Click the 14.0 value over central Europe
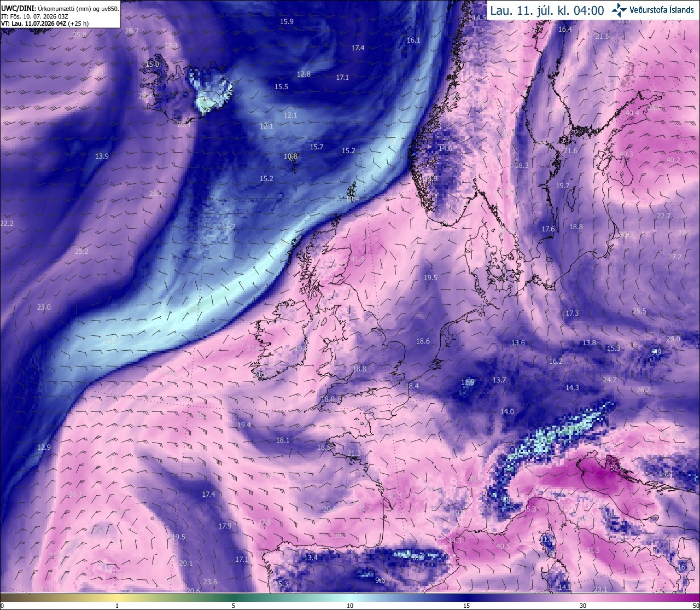This screenshot has width=700, height=610. tap(507, 411)
